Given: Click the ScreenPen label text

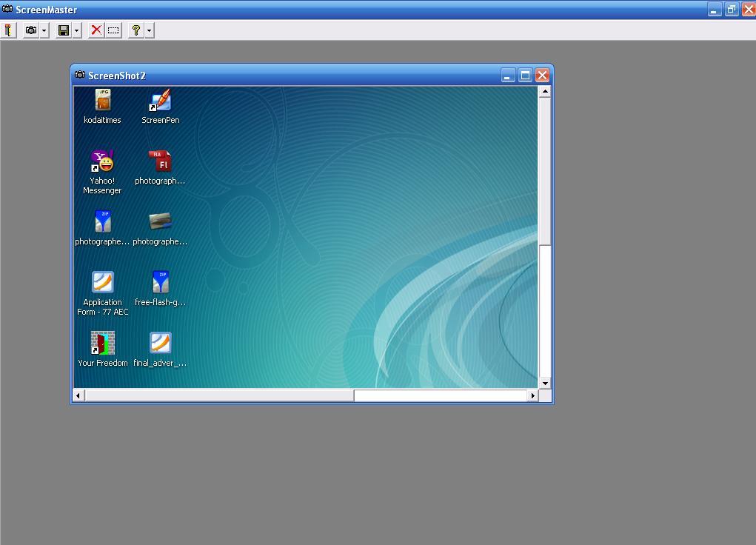Looking at the screenshot, I should pyautogui.click(x=161, y=120).
